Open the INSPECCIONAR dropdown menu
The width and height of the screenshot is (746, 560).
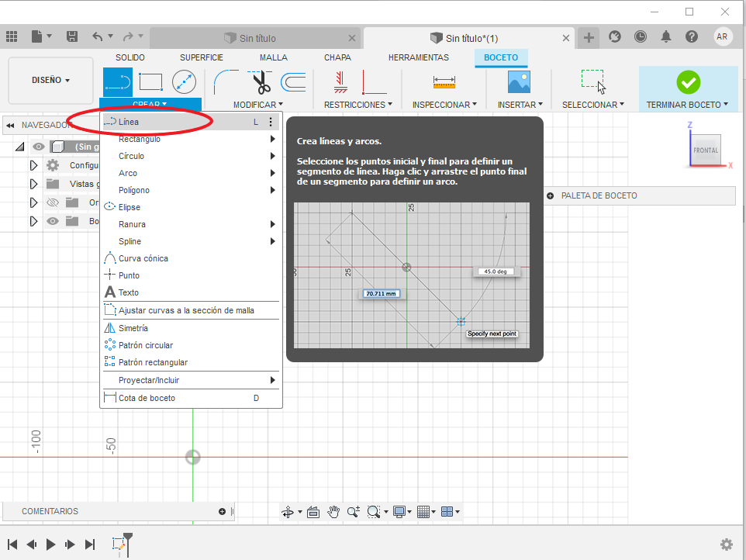(444, 105)
